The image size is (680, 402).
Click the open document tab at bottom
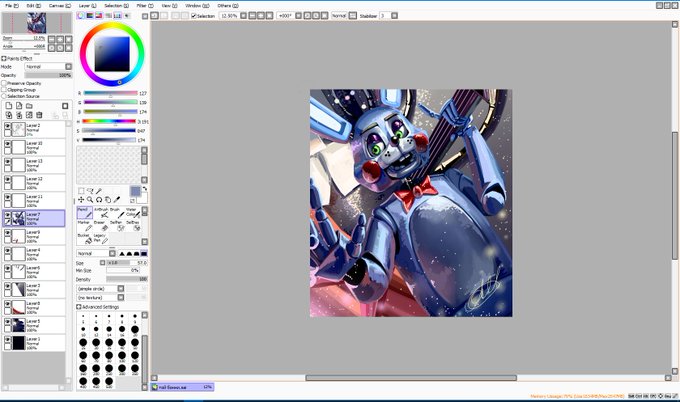click(182, 387)
